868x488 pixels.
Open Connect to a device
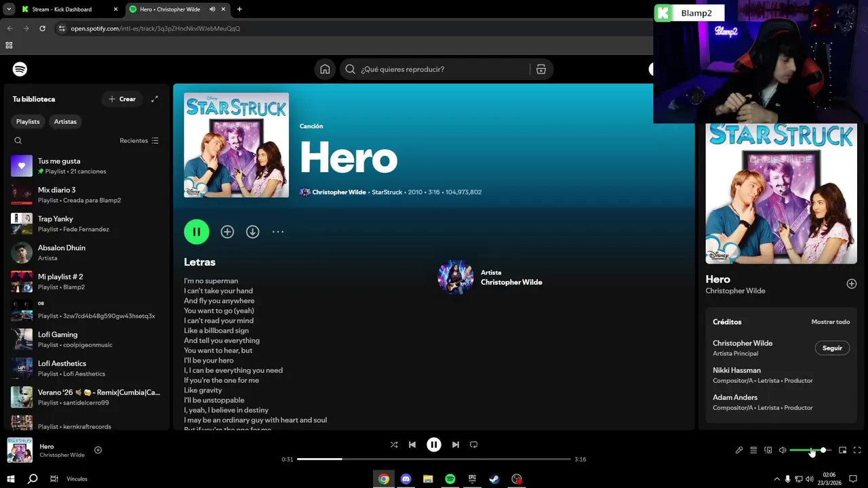pyautogui.click(x=768, y=450)
